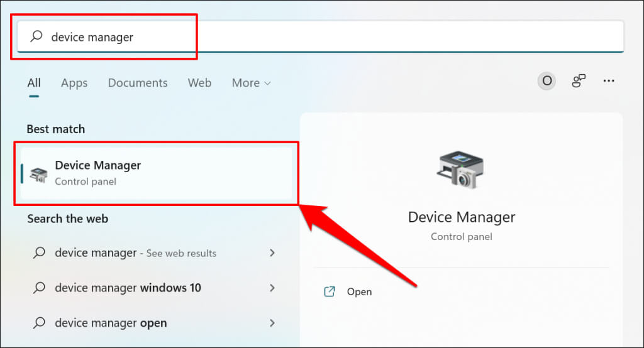Image resolution: width=644 pixels, height=348 pixels.
Task: Select the "device manager open" suggestion
Action: pyautogui.click(x=154, y=323)
